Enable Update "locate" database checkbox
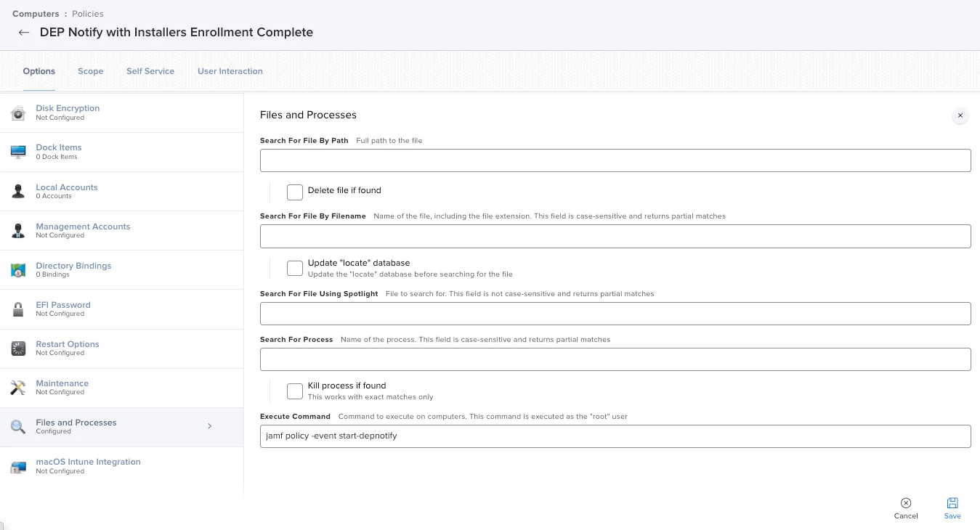The width and height of the screenshot is (980, 530). pos(295,268)
